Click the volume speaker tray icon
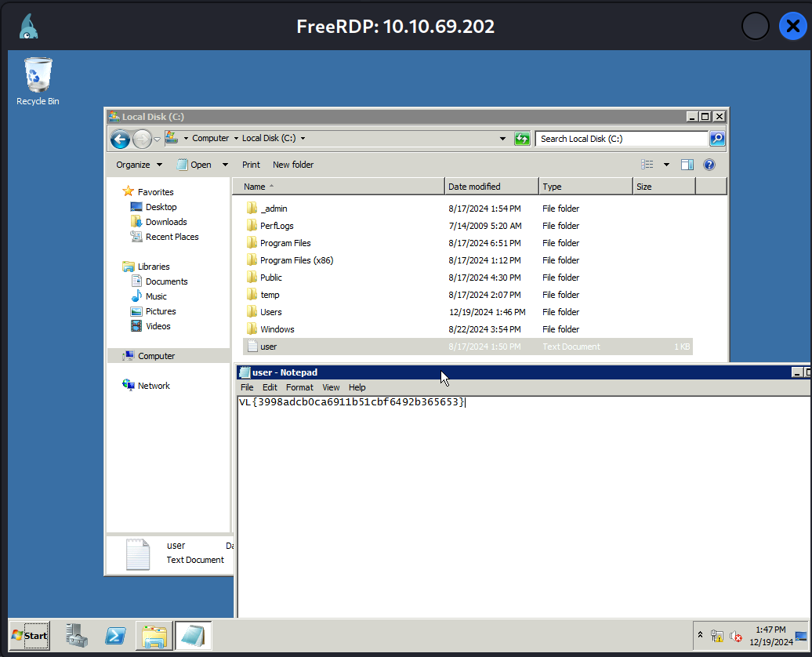 coord(736,637)
